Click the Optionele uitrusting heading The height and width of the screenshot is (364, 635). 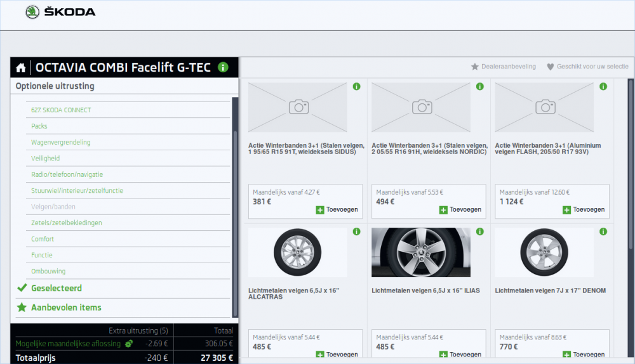[55, 86]
